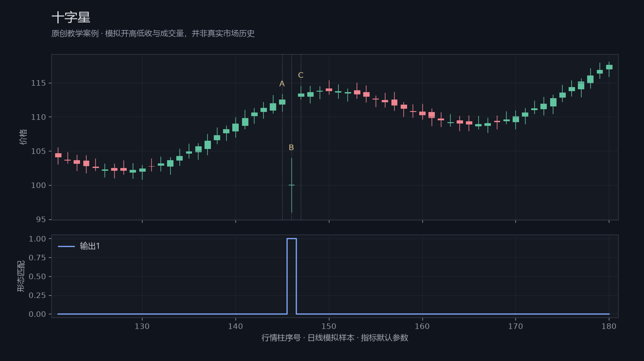Click indicator tick label 0.50
The height and width of the screenshot is (361, 644).
[x=37, y=277]
